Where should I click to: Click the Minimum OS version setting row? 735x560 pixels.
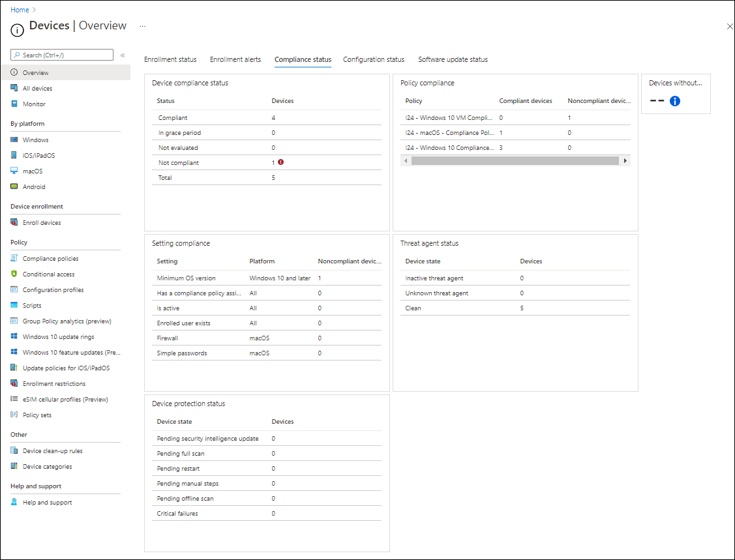pyautogui.click(x=267, y=278)
